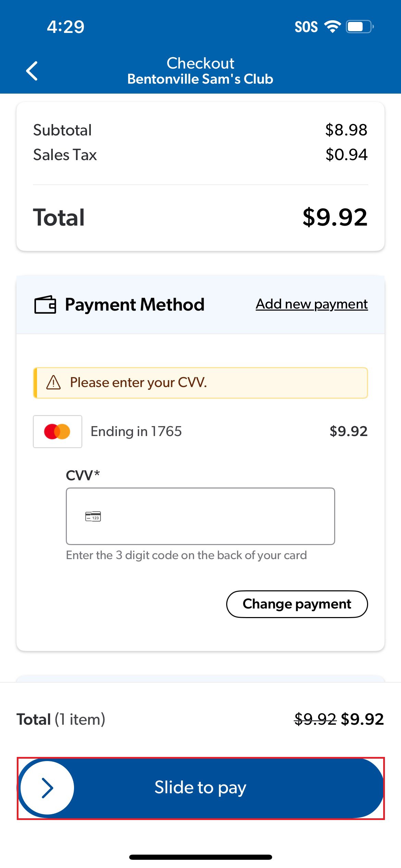The width and height of the screenshot is (401, 868).
Task: Click the wallet icon beside Payment Method
Action: pos(45,304)
